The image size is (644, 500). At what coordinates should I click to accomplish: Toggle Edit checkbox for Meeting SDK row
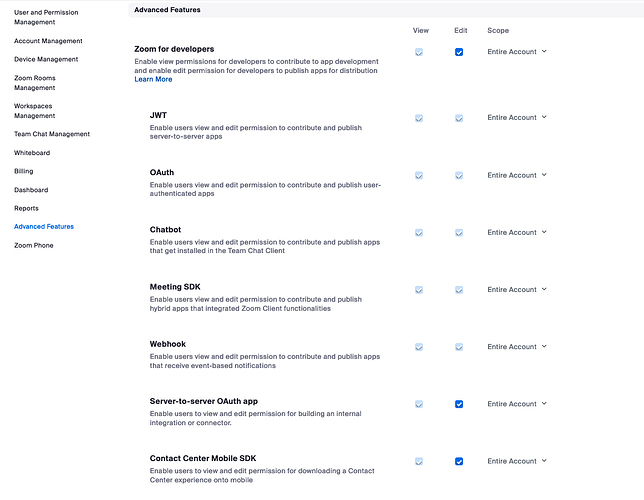coord(459,290)
